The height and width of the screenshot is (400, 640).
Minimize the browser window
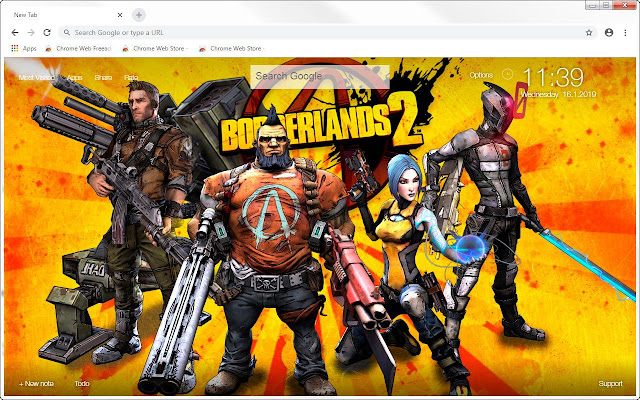tap(592, 5)
